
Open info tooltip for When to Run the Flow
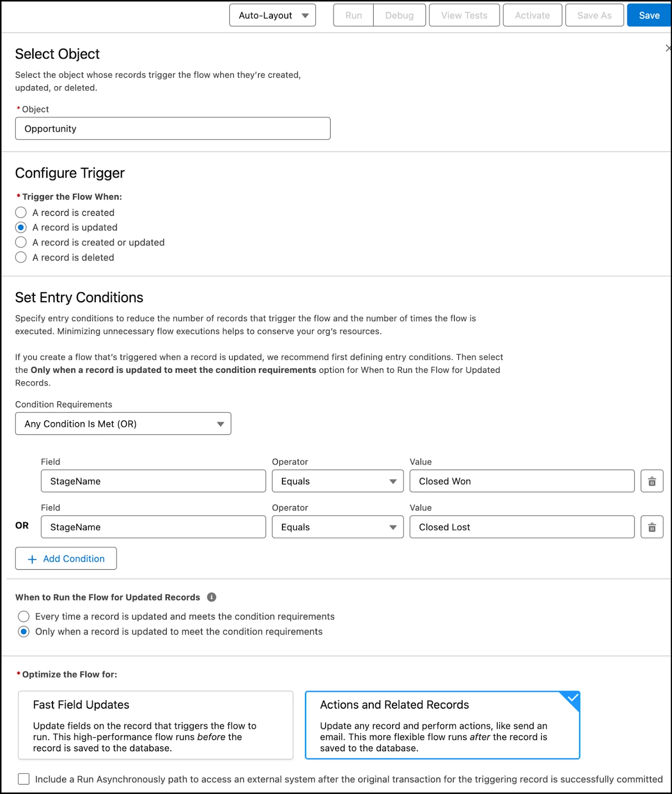(x=211, y=597)
